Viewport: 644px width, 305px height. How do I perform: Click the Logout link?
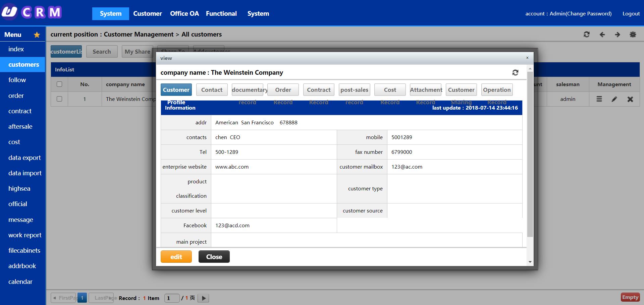point(631,13)
